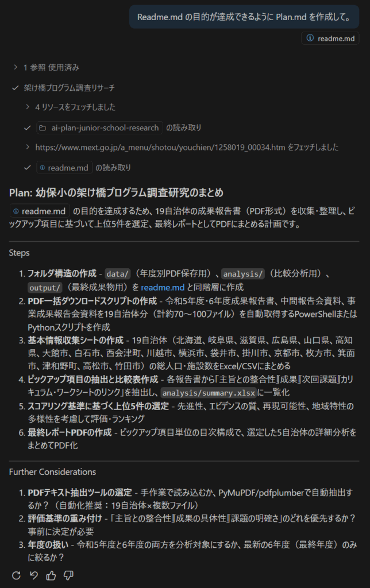Click the folder icon for ai-plan-junior-school-research
370x588 pixels.
tap(43, 128)
